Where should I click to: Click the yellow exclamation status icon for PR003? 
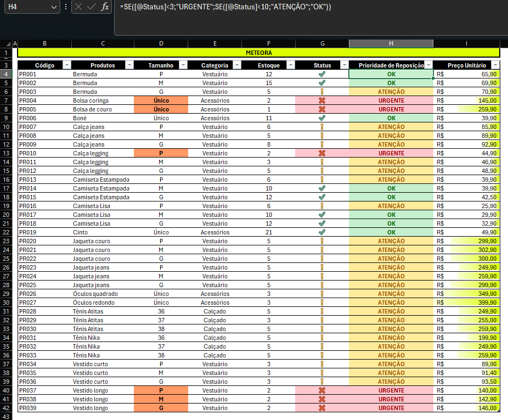click(322, 92)
